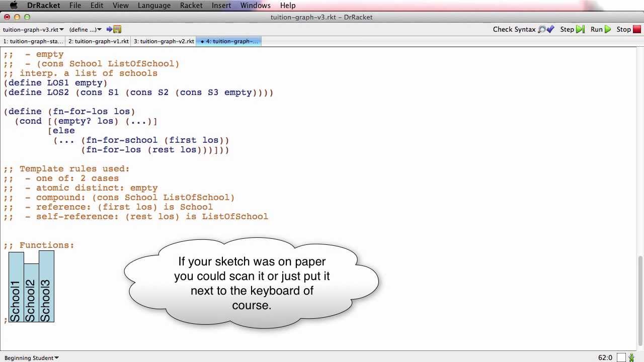This screenshot has width=644, height=362.
Task: Open the Beginning Student language dropdown
Action: [x=31, y=358]
